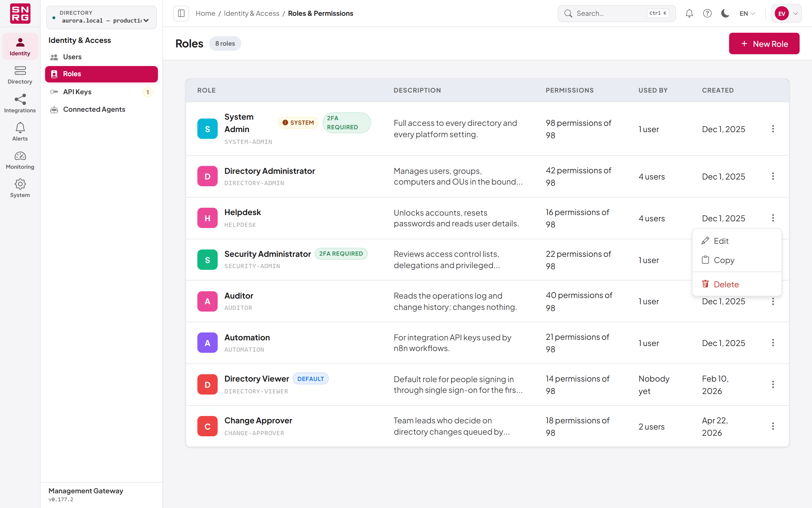This screenshot has width=812, height=508.
Task: Open the Helpdesk row three-dot menu
Action: pos(773,218)
